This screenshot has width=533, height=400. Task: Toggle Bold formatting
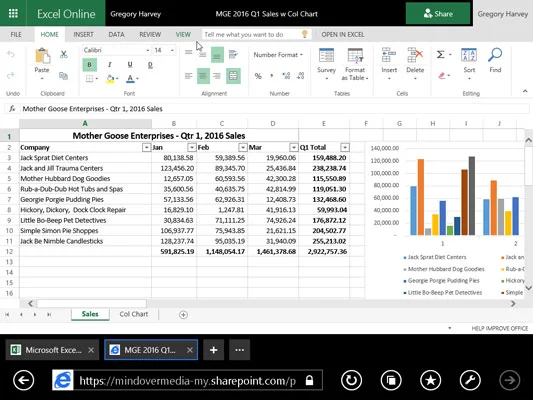(x=89, y=65)
